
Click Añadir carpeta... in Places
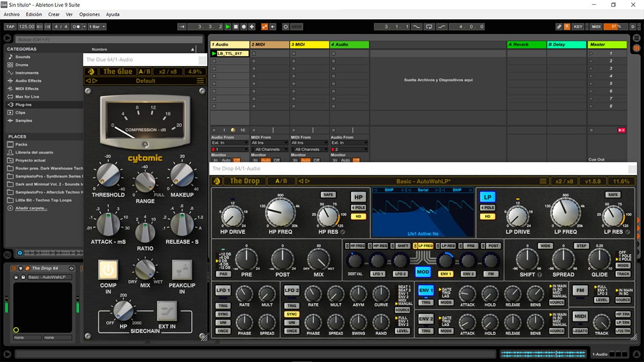31,208
